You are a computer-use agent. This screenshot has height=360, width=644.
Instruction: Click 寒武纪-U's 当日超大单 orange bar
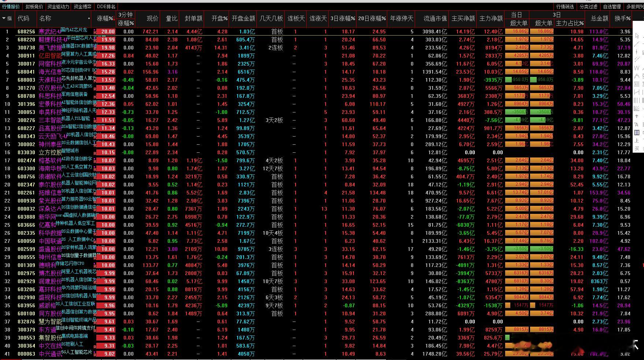[517, 32]
